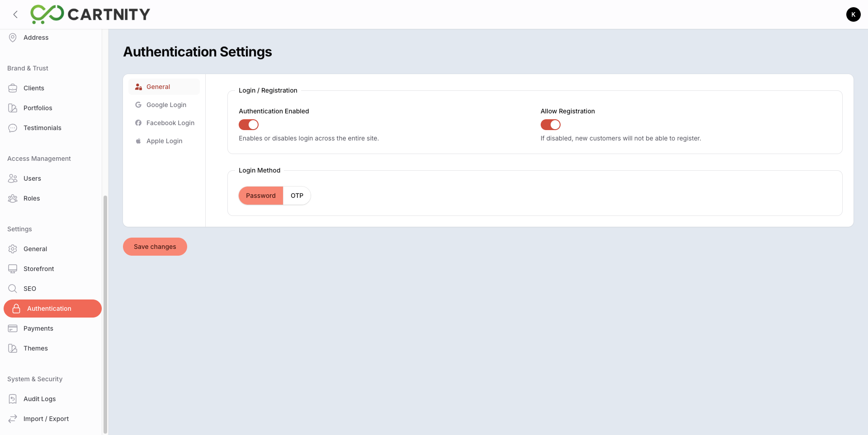The image size is (868, 435).
Task: Click the Apple logo icon
Action: pyautogui.click(x=138, y=141)
